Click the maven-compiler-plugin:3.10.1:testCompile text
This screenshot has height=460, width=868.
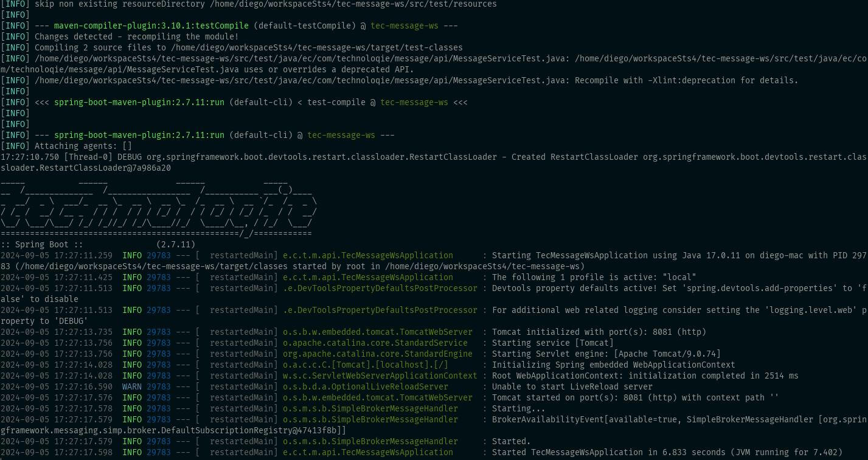coord(152,26)
